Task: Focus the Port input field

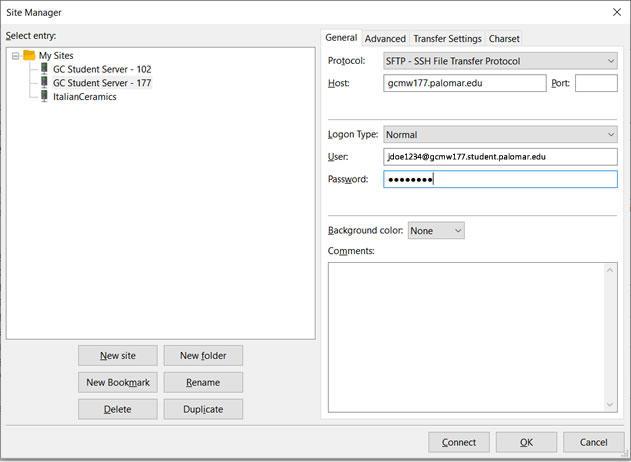Action: (596, 84)
